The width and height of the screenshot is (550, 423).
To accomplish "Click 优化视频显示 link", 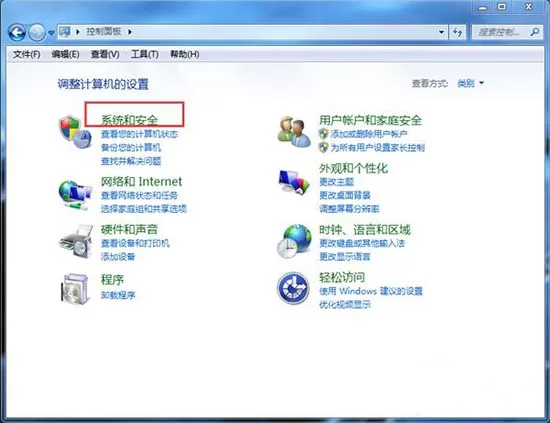I will tap(345, 305).
